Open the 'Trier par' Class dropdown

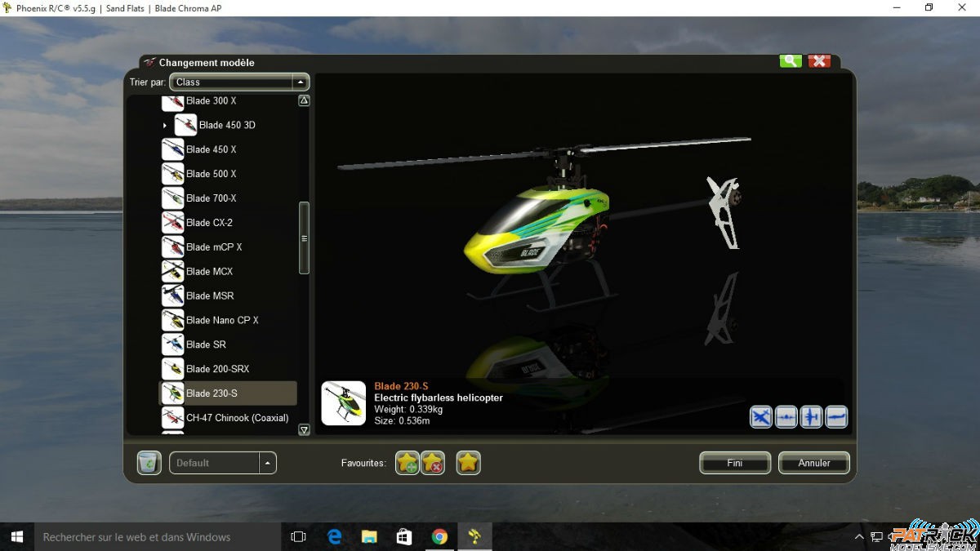point(301,82)
